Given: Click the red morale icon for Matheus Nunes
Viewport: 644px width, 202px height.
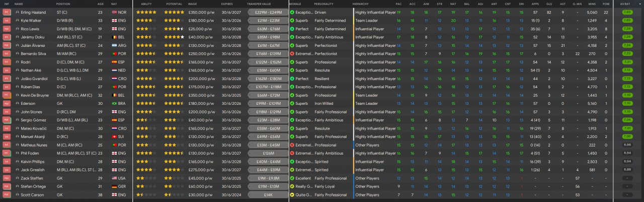Looking at the screenshot, I should tap(292, 145).
